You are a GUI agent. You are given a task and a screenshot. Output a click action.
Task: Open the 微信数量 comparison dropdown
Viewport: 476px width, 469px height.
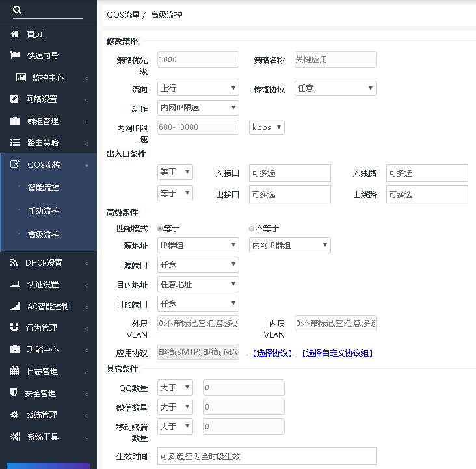[175, 407]
